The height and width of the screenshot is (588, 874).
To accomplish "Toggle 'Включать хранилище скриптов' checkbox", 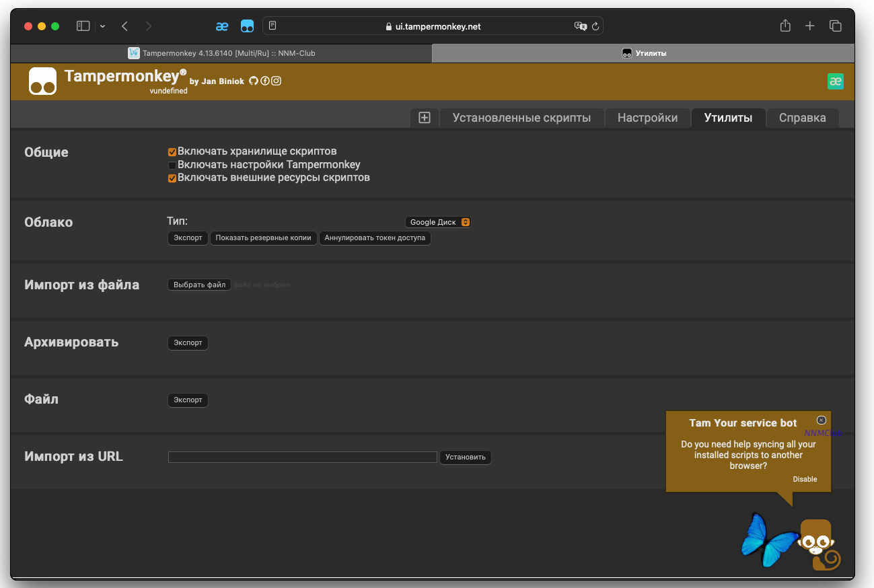I will click(172, 152).
